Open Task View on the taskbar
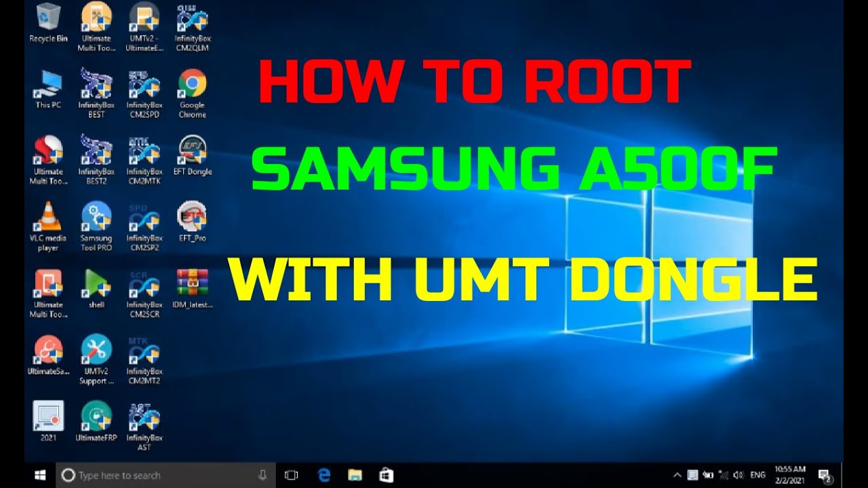868x488 pixels. (x=292, y=475)
